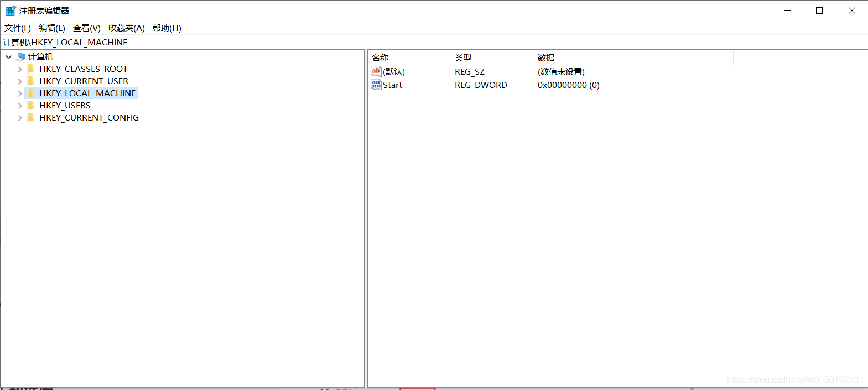
Task: Click the folder icon of HKEY_CURRENT_USER
Action: [30, 81]
